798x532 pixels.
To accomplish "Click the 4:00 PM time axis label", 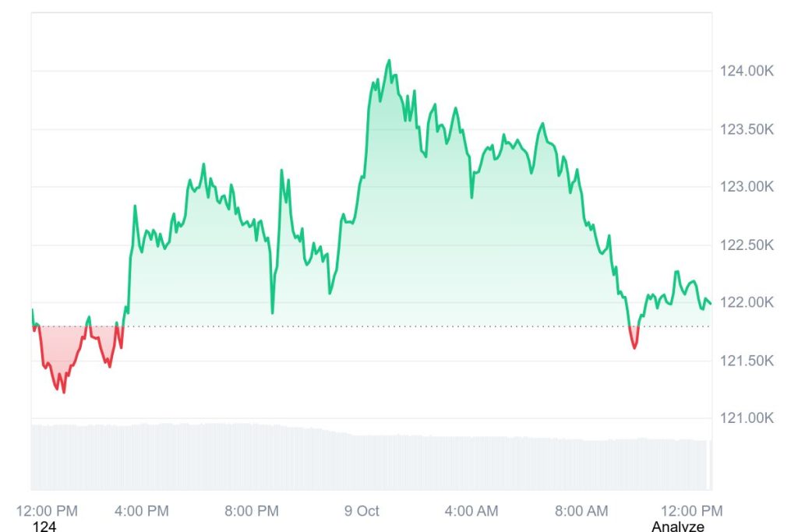I will pos(141,511).
